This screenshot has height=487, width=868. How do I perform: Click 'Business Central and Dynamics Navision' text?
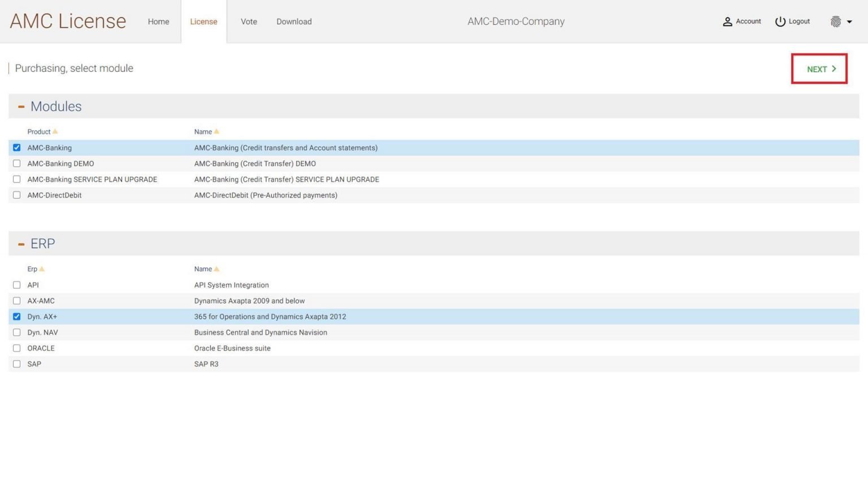pyautogui.click(x=261, y=332)
